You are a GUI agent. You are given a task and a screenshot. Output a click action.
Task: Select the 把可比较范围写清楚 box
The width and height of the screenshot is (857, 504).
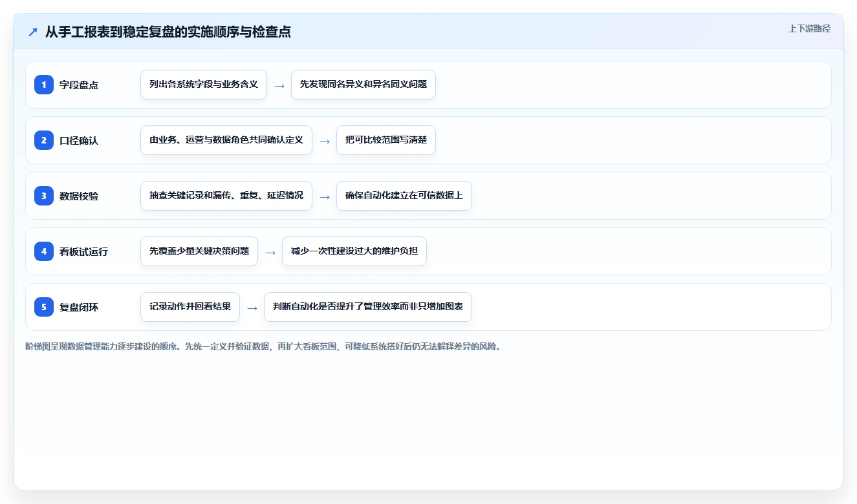tap(386, 140)
